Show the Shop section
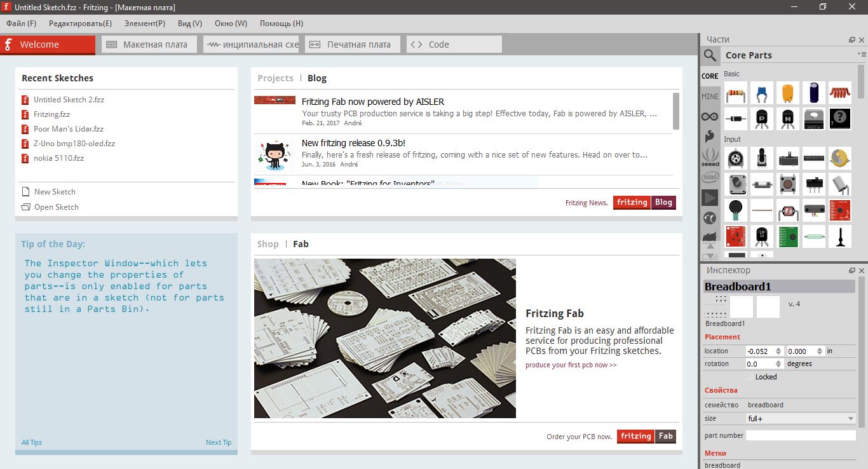Image resolution: width=868 pixels, height=469 pixels. click(268, 244)
